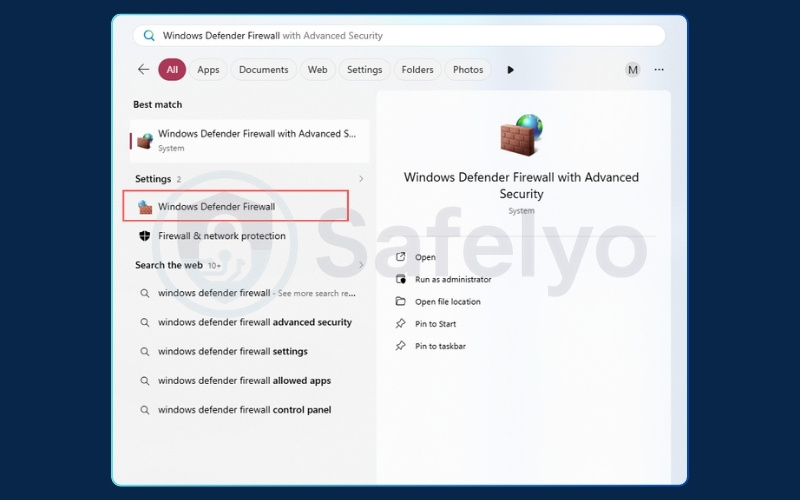The height and width of the screenshot is (500, 800).
Task: Click the Pin to taskbar pin icon
Action: [401, 345]
